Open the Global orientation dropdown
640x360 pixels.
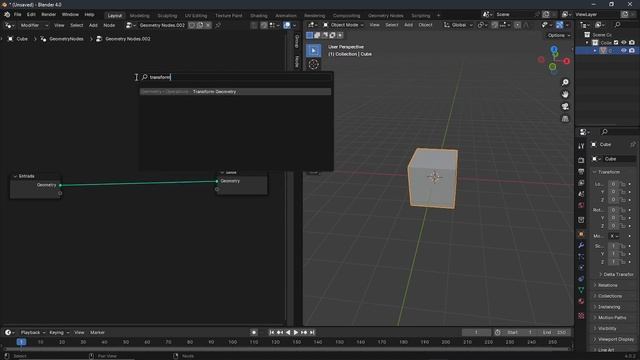point(458,25)
